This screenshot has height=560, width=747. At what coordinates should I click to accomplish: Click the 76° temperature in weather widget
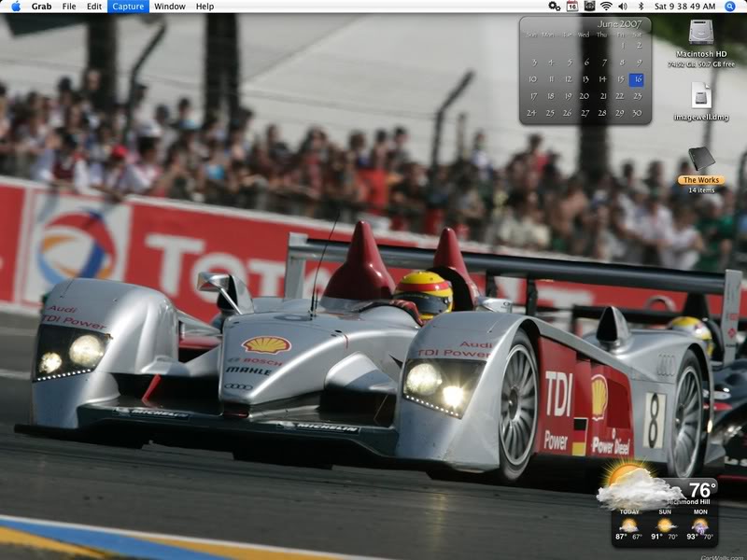point(702,490)
